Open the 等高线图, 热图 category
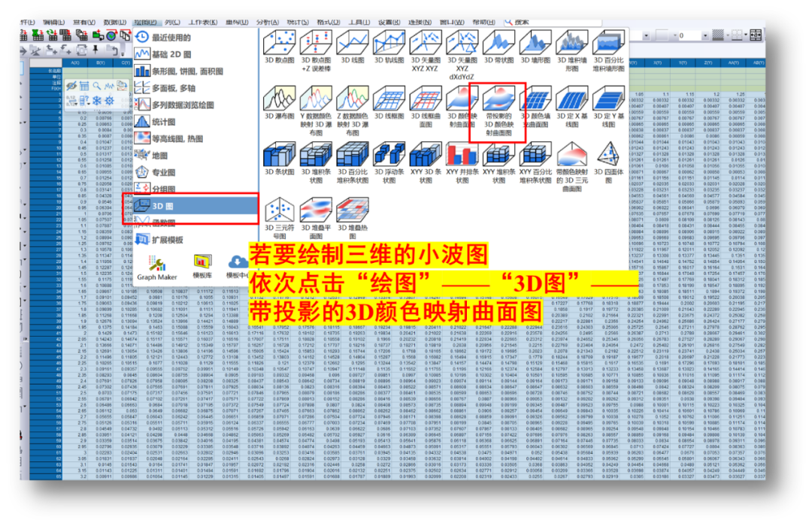The height and width of the screenshot is (526, 812). (195, 139)
